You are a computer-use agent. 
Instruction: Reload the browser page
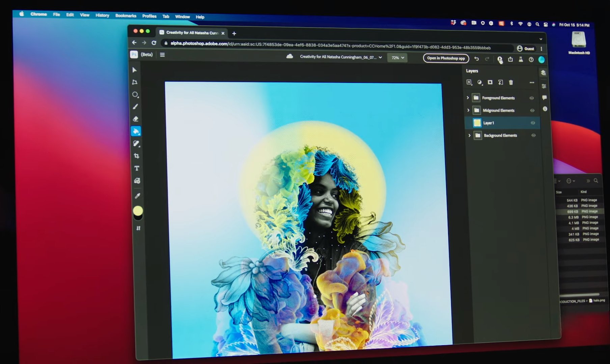click(154, 43)
